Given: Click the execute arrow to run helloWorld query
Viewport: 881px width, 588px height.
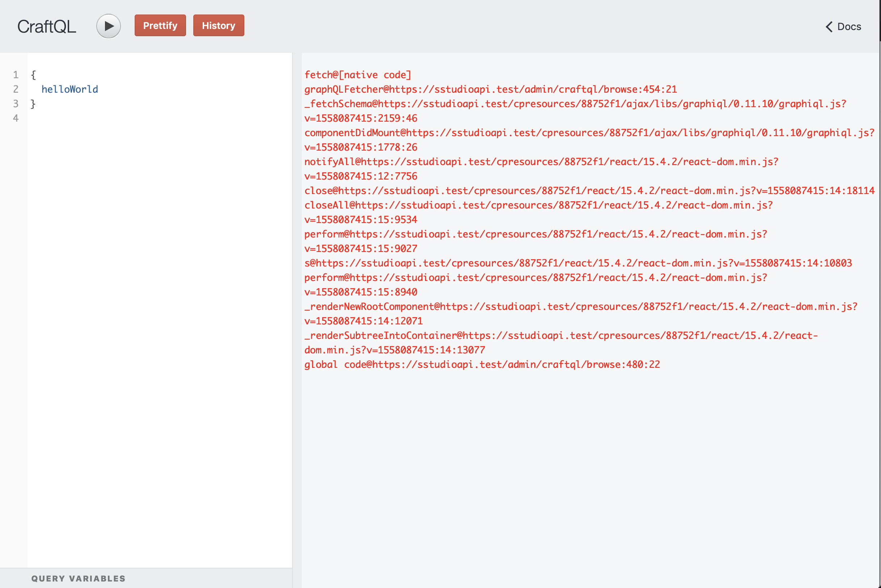Looking at the screenshot, I should point(108,25).
